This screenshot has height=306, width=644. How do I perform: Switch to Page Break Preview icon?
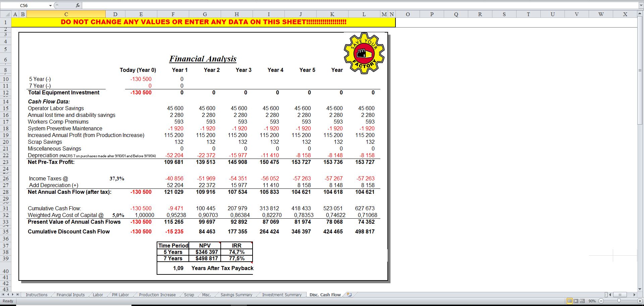click(x=582, y=301)
